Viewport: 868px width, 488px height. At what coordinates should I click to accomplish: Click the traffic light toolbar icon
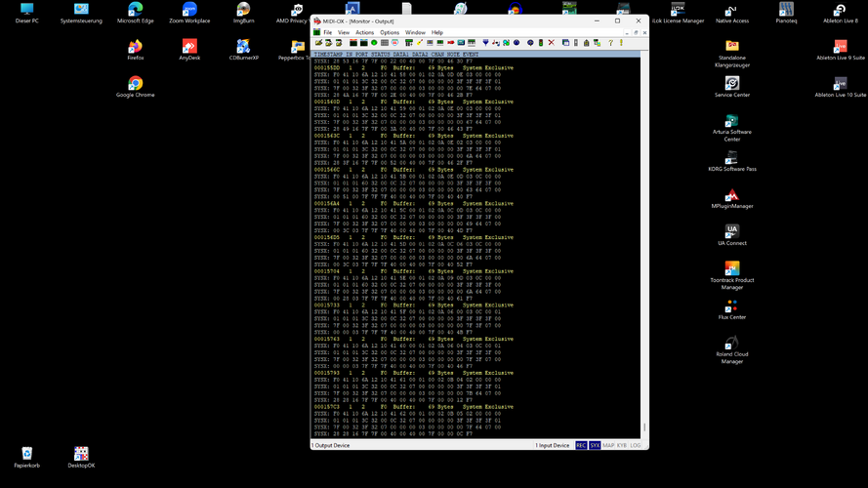pyautogui.click(x=541, y=43)
